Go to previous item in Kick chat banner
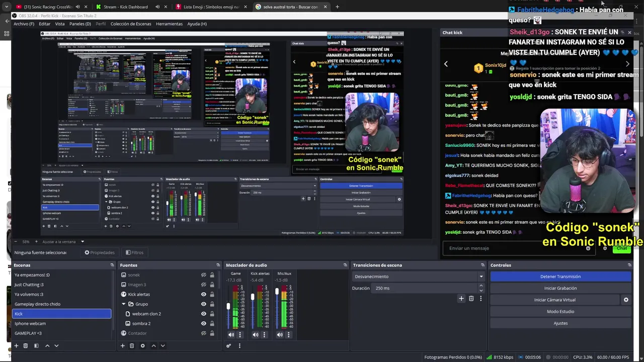 446,64
